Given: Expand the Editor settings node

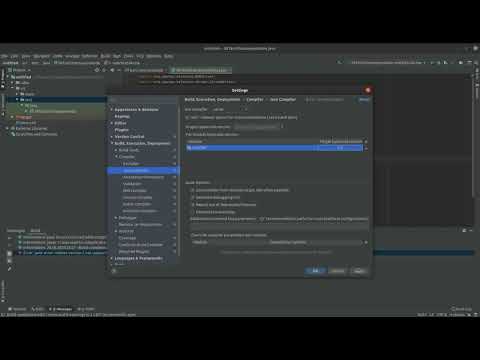Looking at the screenshot, I should tap(112, 123).
